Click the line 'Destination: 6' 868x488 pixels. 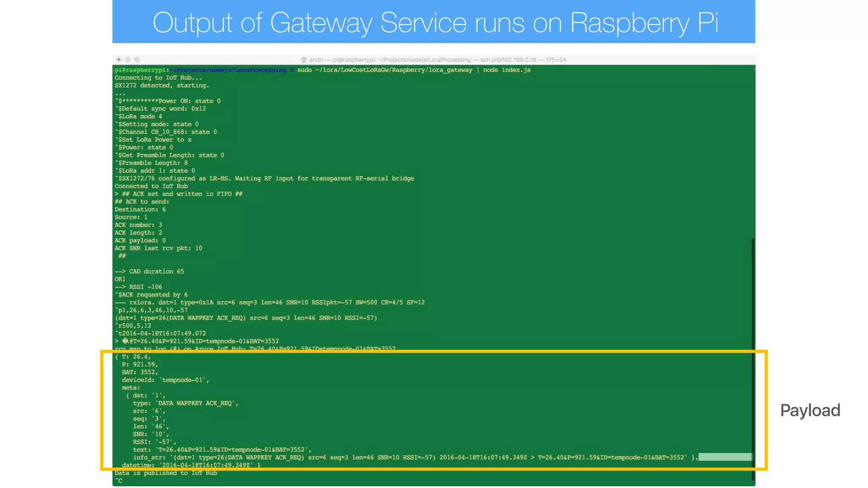[140, 209]
